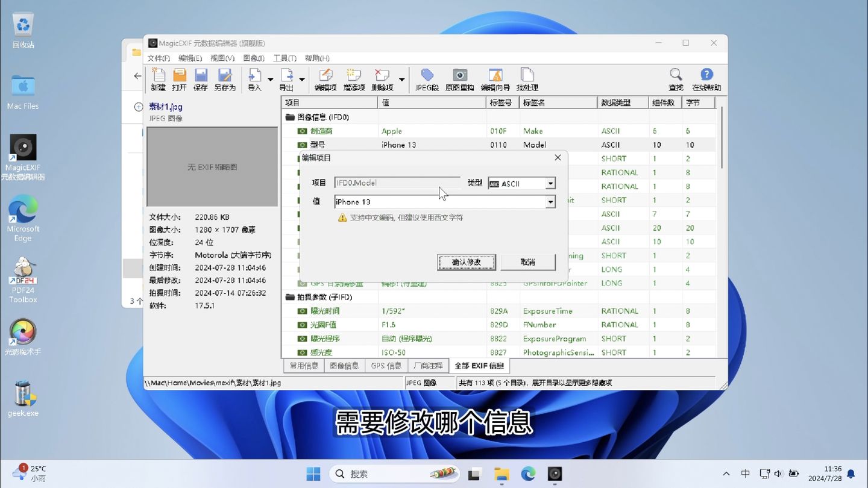The height and width of the screenshot is (488, 868).
Task: Switch to the 全部 EXIF 信息 tab
Action: click(x=479, y=365)
